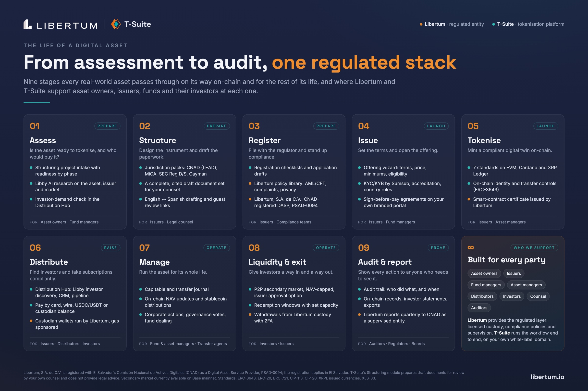This screenshot has height=391, width=588.
Task: Click the PREPARE badge on the Assess card
Action: click(x=107, y=126)
